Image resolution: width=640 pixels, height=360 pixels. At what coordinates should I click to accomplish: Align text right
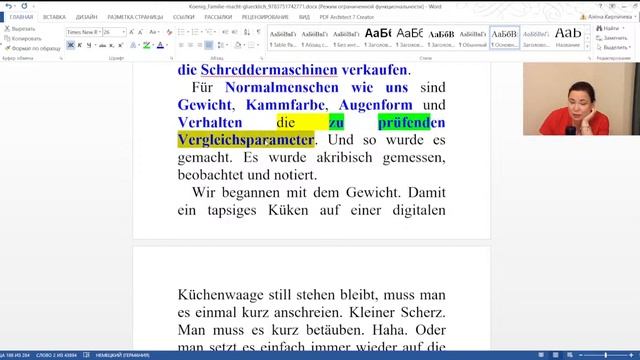[x=199, y=45]
